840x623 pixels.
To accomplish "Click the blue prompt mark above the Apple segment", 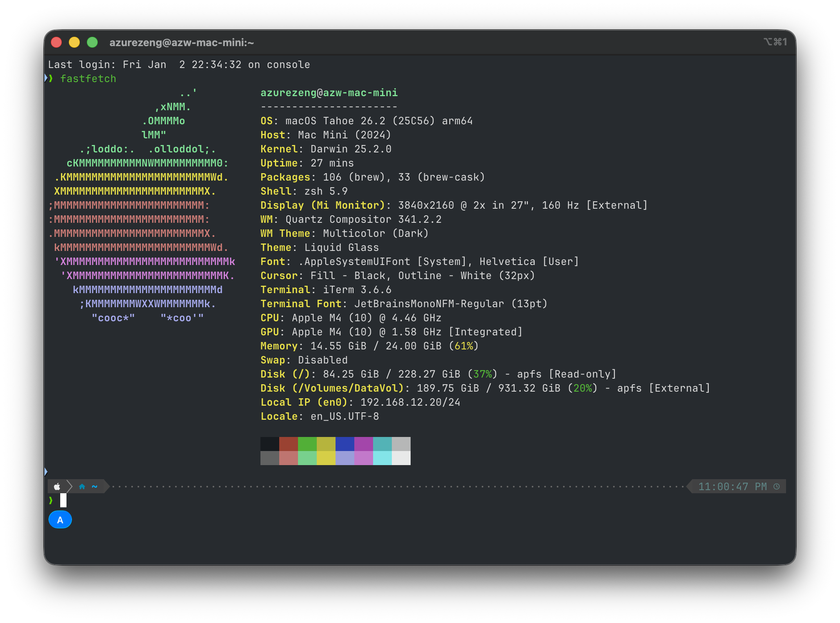I will point(46,472).
